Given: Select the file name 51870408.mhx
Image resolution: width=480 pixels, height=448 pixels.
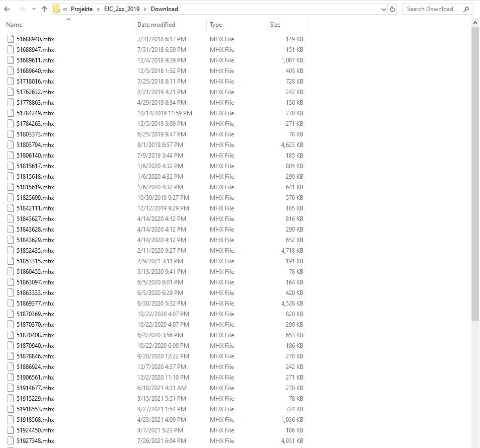Looking at the screenshot, I should (35, 335).
